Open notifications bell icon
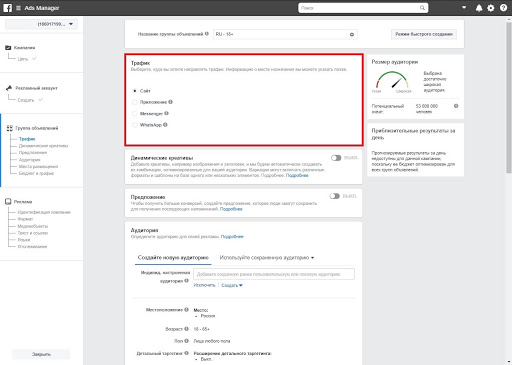This screenshot has height=365, width=512. (x=479, y=8)
